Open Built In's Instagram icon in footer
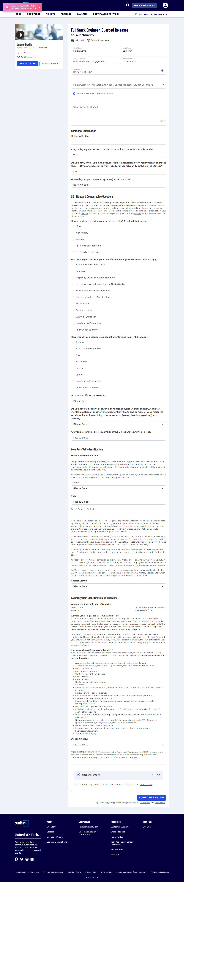 click(27, 859)
